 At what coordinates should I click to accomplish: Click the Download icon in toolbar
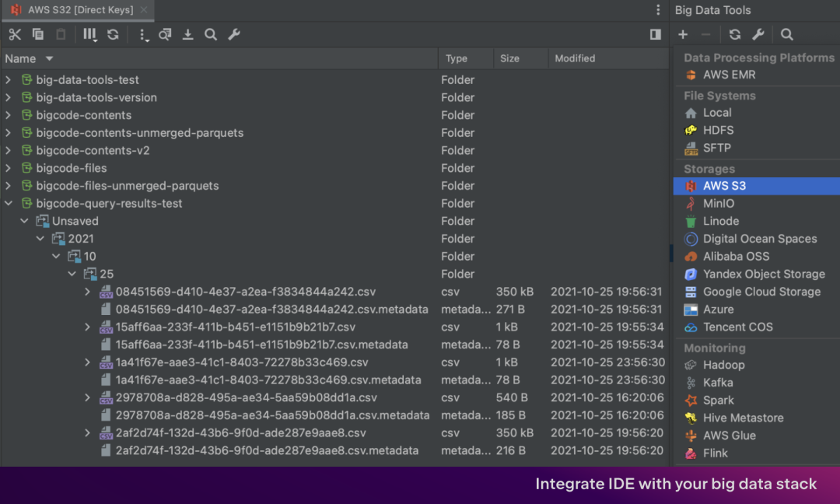click(187, 34)
